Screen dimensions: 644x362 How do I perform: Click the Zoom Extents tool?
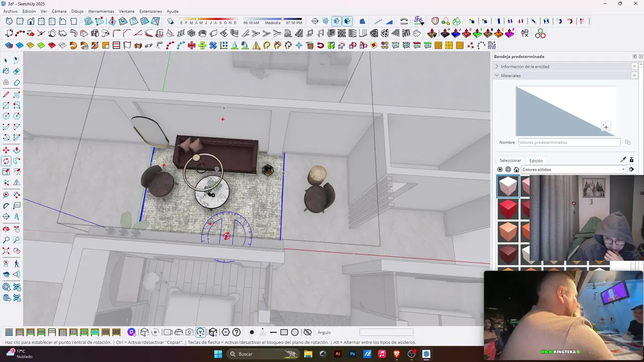pyautogui.click(x=6, y=251)
